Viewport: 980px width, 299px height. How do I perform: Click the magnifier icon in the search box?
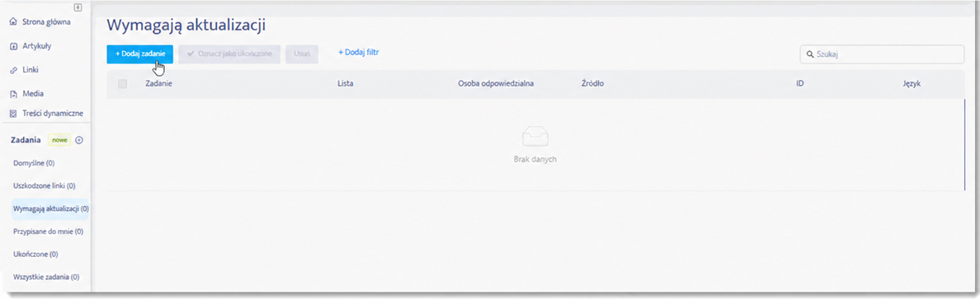(x=810, y=54)
